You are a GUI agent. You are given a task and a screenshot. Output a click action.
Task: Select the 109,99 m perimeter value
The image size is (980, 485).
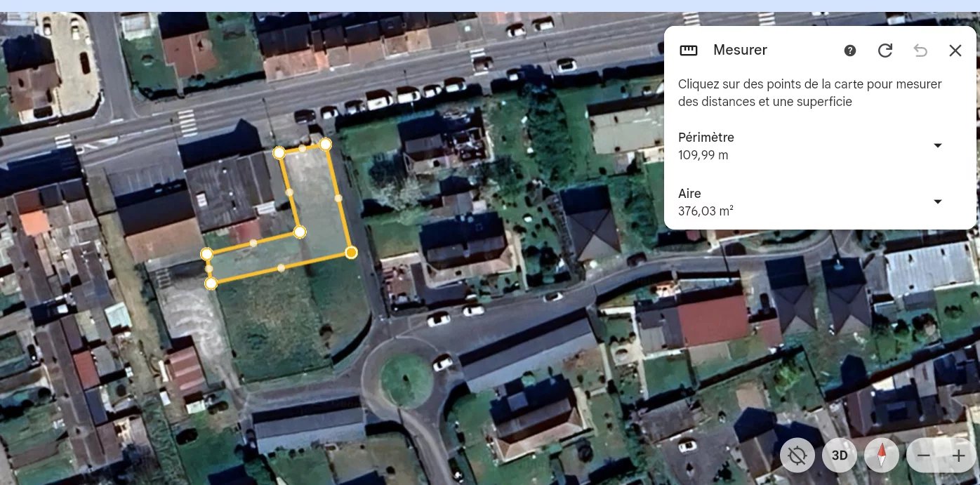pos(703,155)
